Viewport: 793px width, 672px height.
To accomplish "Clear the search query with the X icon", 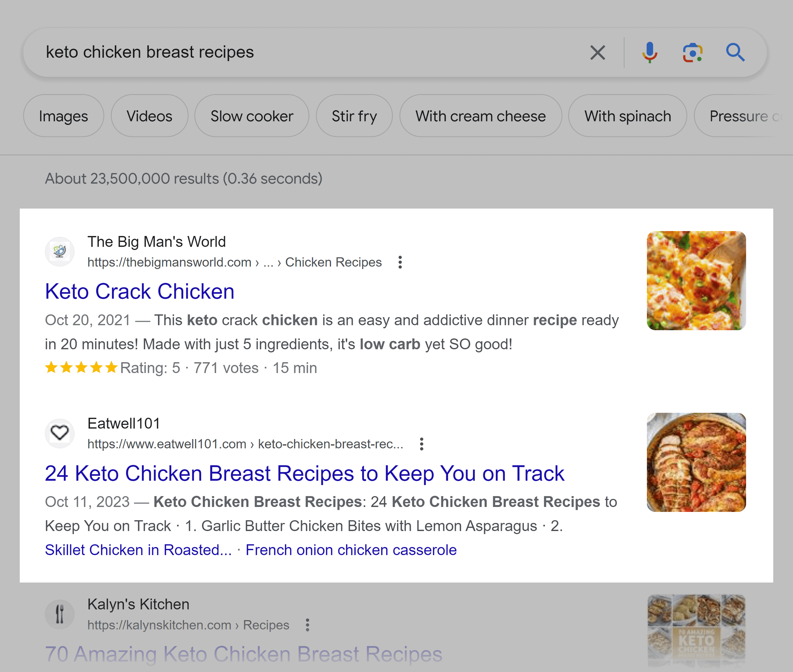I will click(597, 53).
